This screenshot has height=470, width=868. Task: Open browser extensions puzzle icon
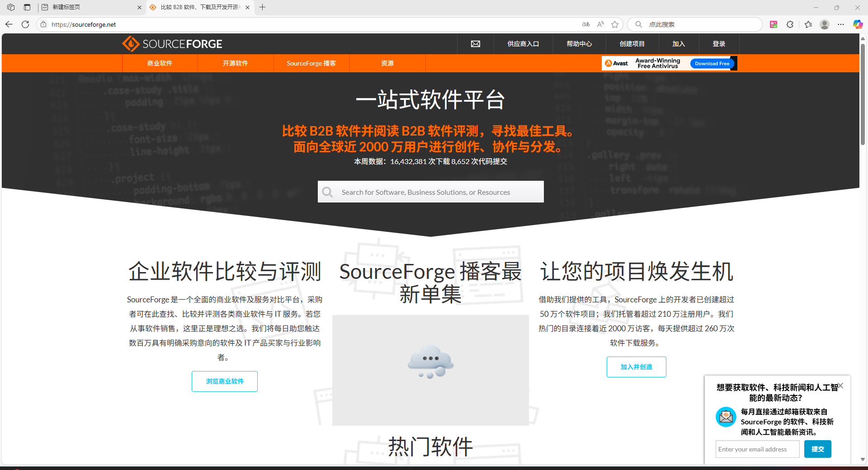[790, 24]
